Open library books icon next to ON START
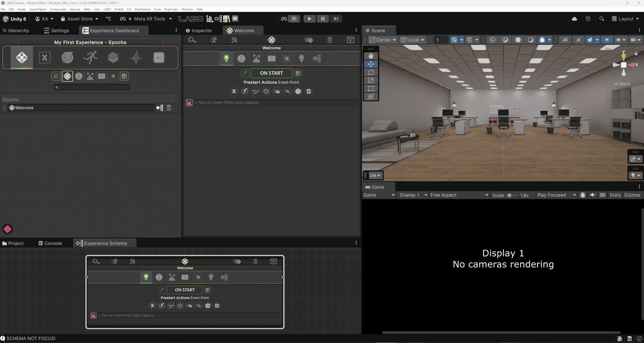 298,73
